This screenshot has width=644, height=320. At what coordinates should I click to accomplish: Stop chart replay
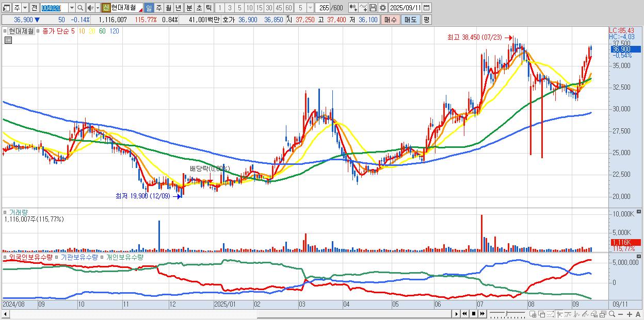click(474, 314)
